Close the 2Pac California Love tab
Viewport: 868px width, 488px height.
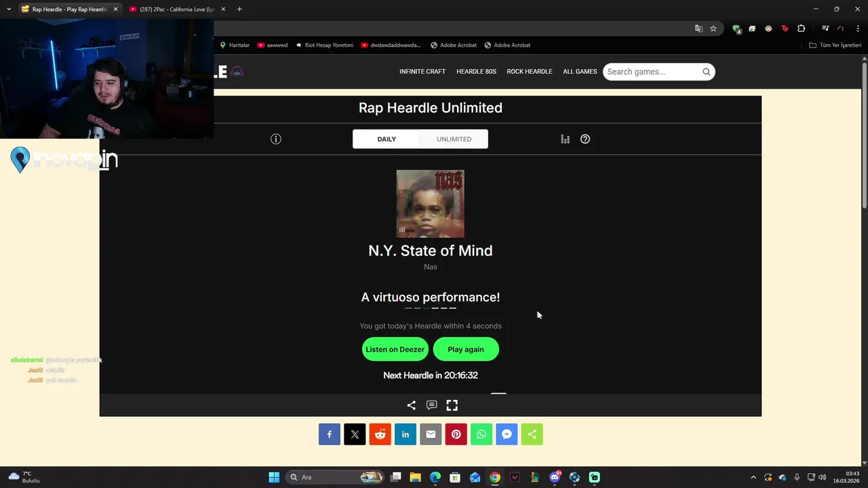click(x=223, y=9)
